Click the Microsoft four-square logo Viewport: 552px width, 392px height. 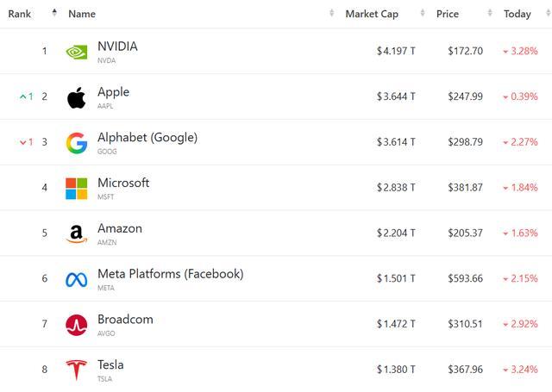pyautogui.click(x=77, y=189)
